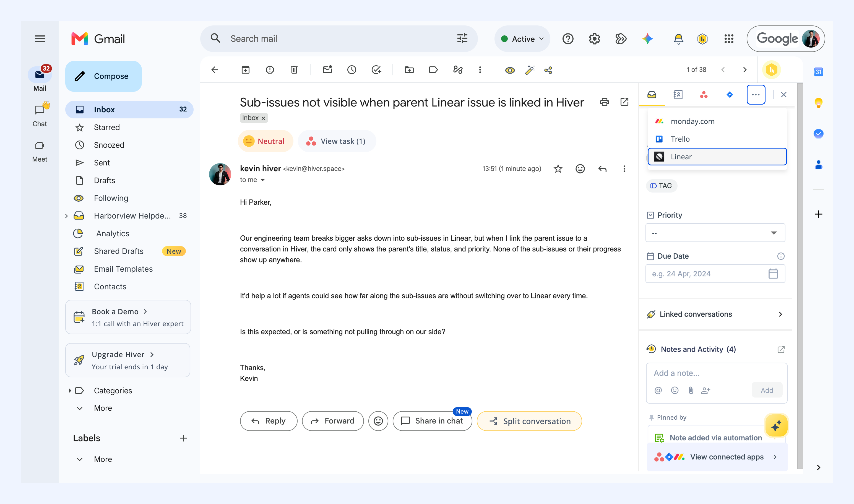Click the Neutral sentiment badge

(265, 141)
